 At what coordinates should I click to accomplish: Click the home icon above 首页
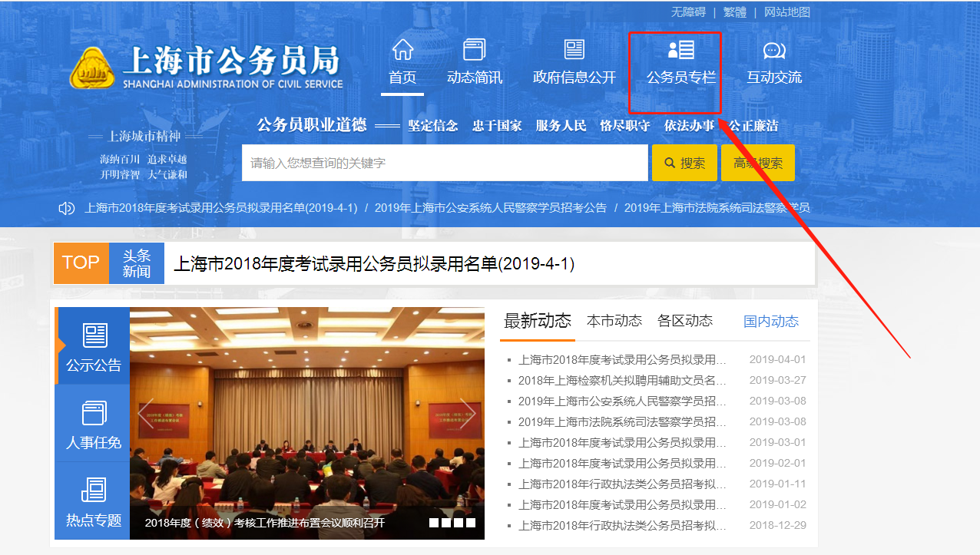402,50
